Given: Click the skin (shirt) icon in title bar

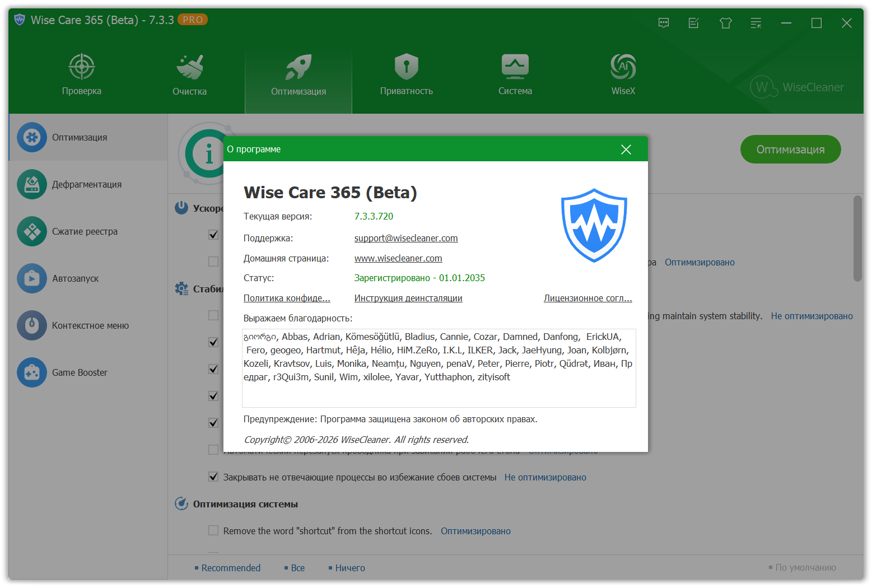Looking at the screenshot, I should point(726,23).
